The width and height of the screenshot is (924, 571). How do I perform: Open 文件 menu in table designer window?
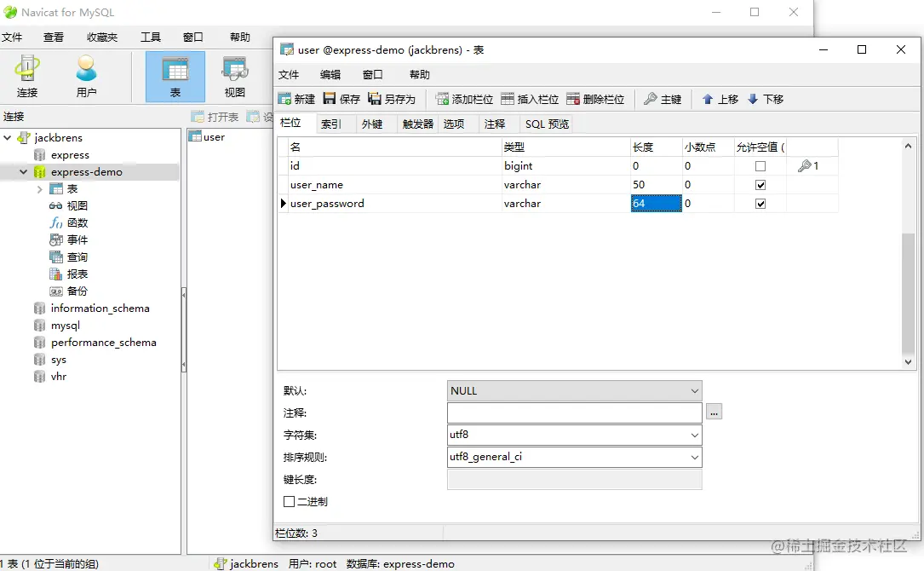click(289, 75)
